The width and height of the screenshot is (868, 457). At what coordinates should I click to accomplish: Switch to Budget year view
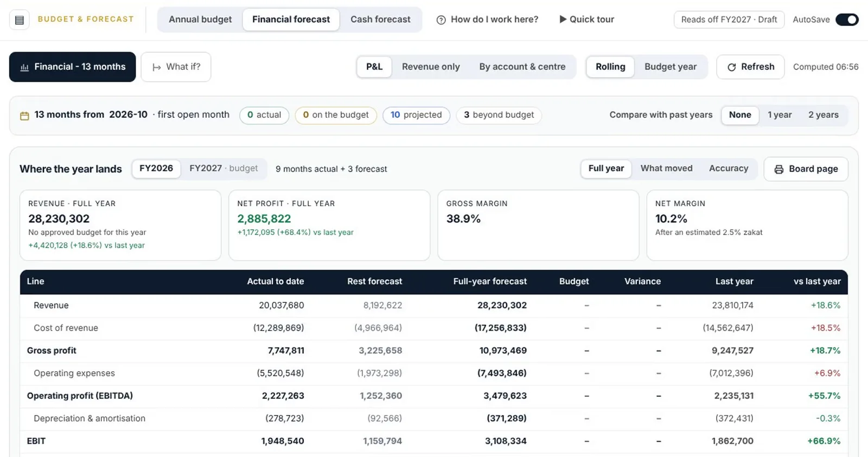[x=671, y=67]
